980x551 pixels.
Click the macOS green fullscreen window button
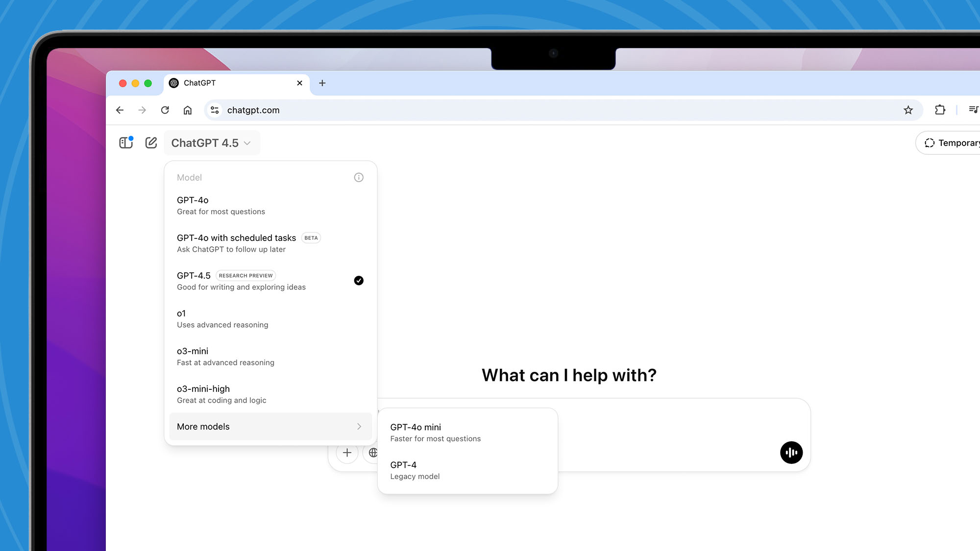click(148, 83)
